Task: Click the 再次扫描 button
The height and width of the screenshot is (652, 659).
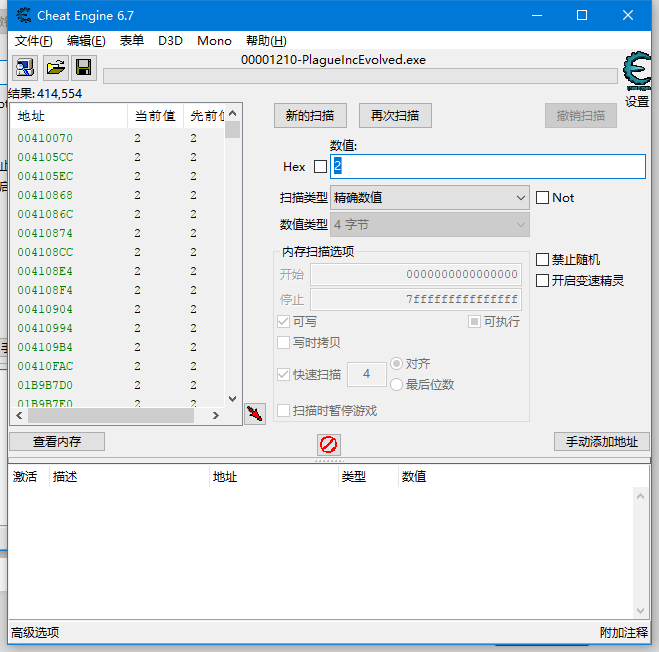Action: click(395, 116)
